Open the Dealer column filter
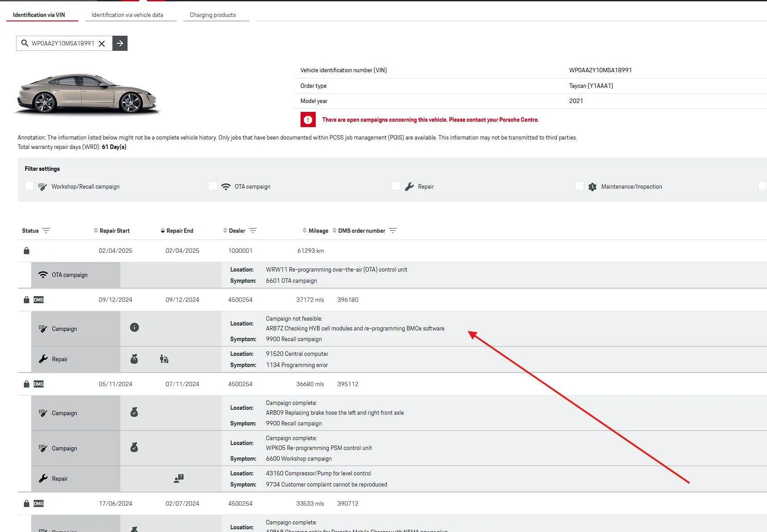Viewport: 767px width, 532px height. click(x=253, y=231)
